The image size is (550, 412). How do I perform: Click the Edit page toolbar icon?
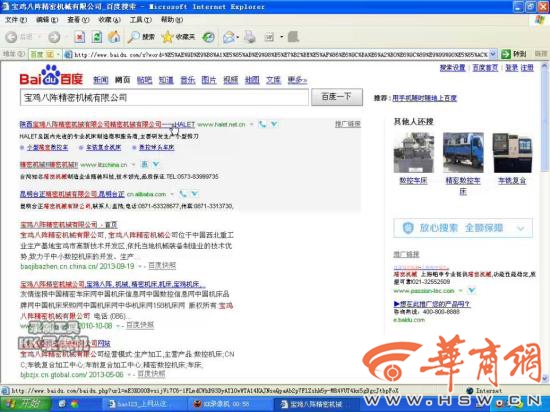point(269,37)
